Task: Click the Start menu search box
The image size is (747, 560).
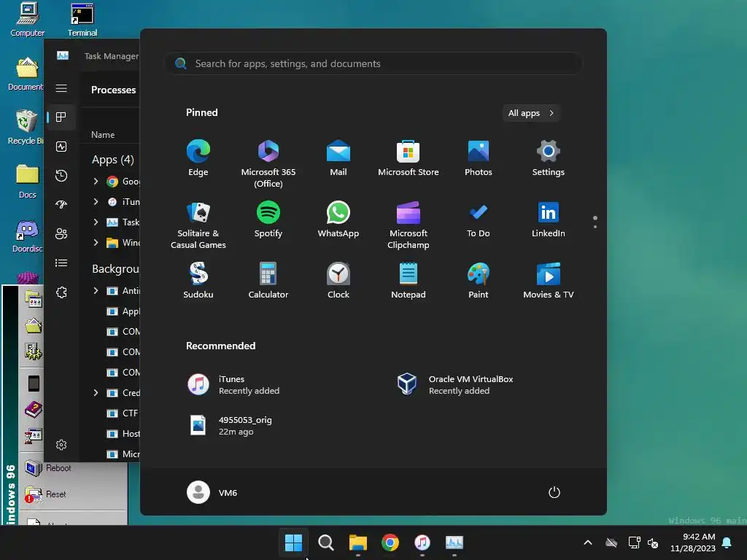Action: pyautogui.click(x=373, y=64)
